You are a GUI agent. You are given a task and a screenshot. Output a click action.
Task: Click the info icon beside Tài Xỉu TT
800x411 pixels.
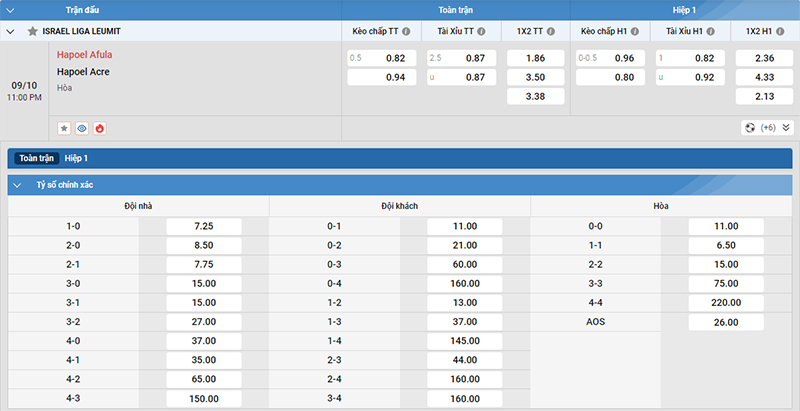(479, 31)
